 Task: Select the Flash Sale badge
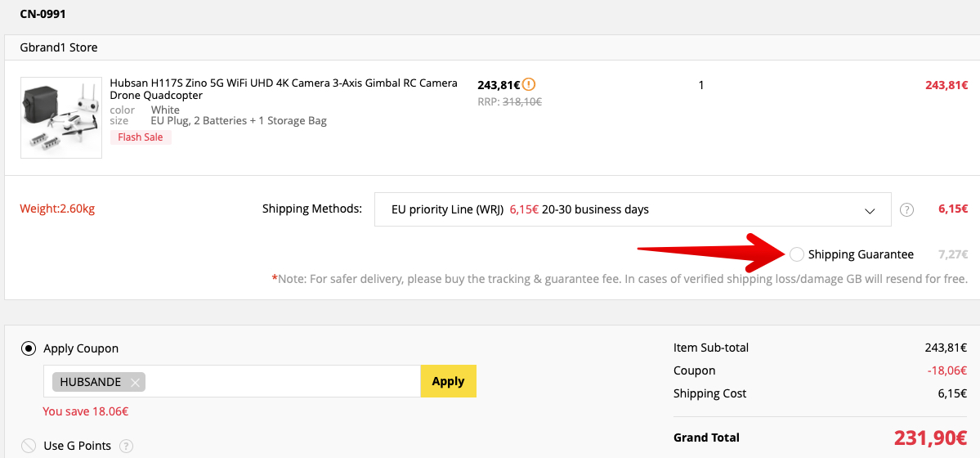tap(141, 137)
